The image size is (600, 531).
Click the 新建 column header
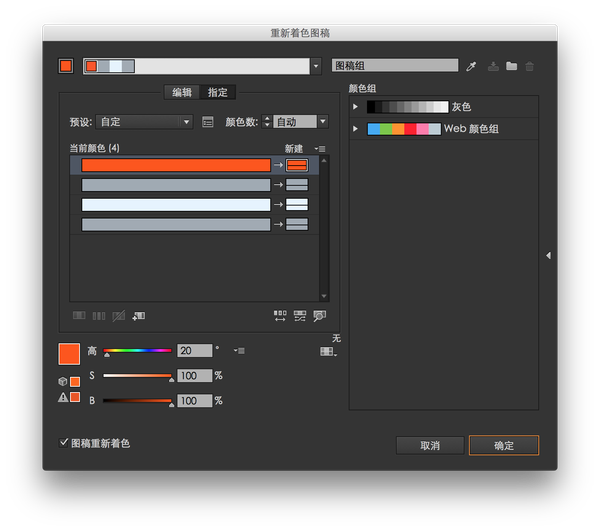[x=294, y=148]
